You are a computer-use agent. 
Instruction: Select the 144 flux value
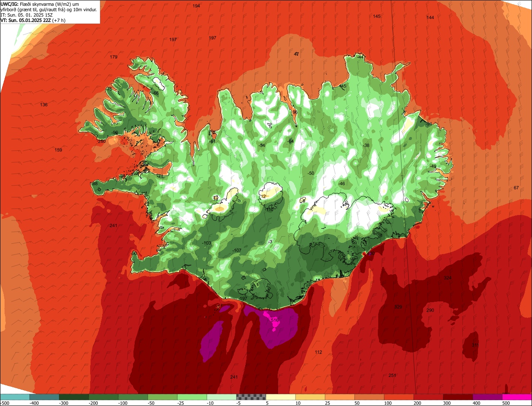click(x=430, y=17)
